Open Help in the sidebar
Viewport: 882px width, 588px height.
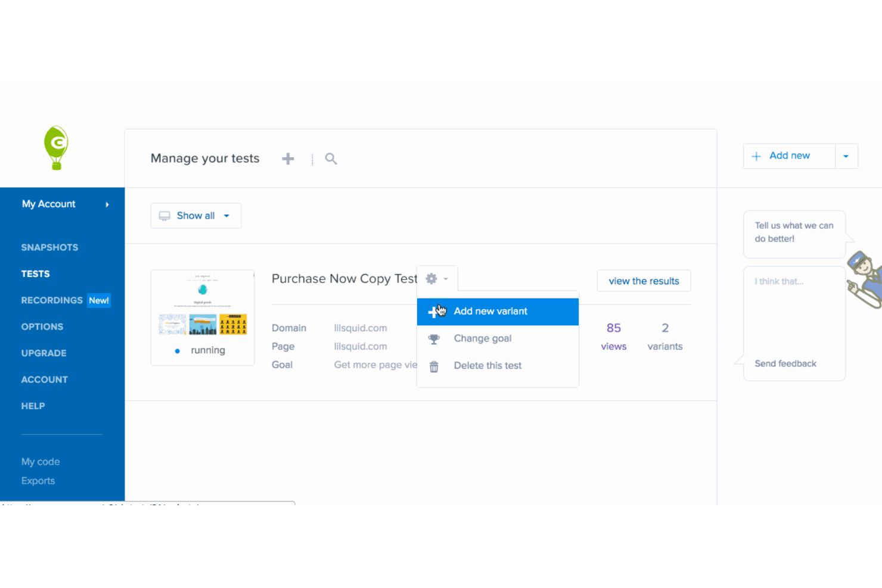(x=33, y=406)
